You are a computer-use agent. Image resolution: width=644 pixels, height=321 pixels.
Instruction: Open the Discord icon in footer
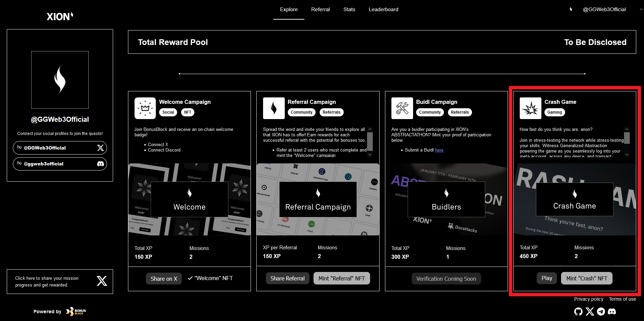pyautogui.click(x=612, y=312)
